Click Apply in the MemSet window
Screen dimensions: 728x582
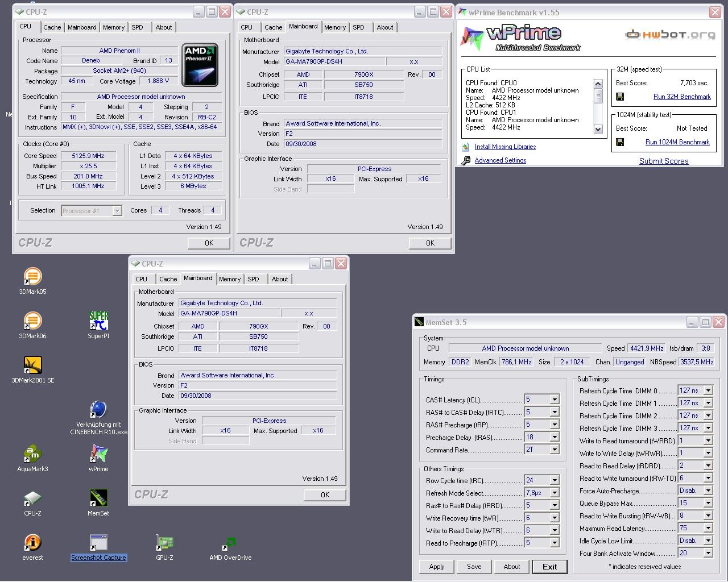437,567
